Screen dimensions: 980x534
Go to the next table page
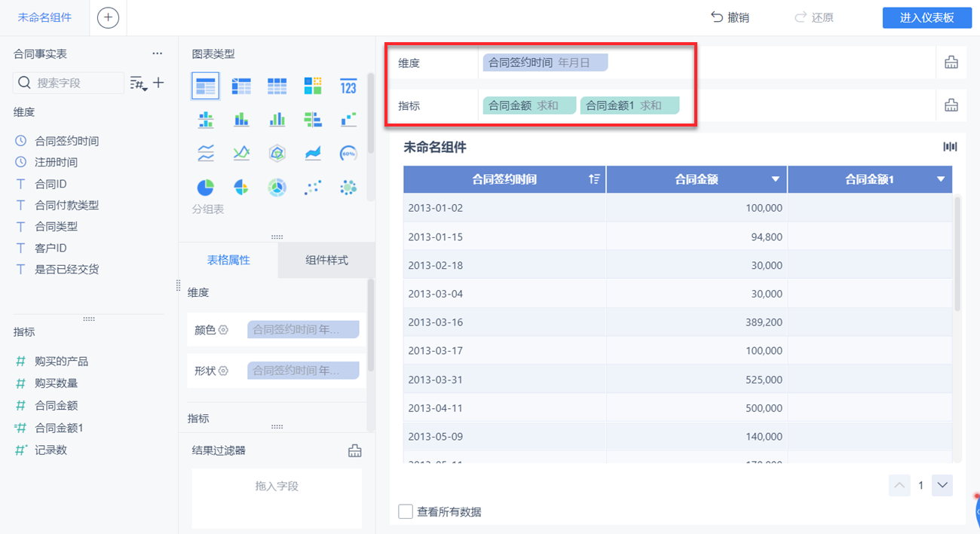tap(942, 485)
